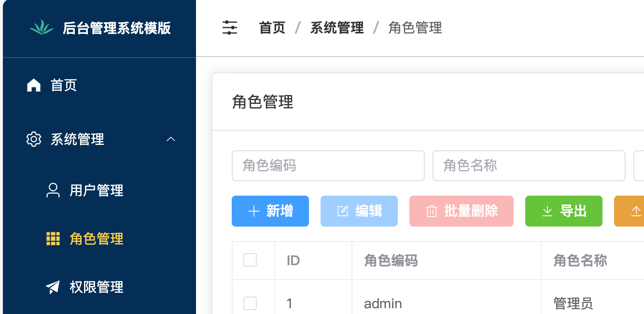Click the yellow grid icon beside 角色管理
Image resolution: width=644 pixels, height=314 pixels.
point(53,239)
